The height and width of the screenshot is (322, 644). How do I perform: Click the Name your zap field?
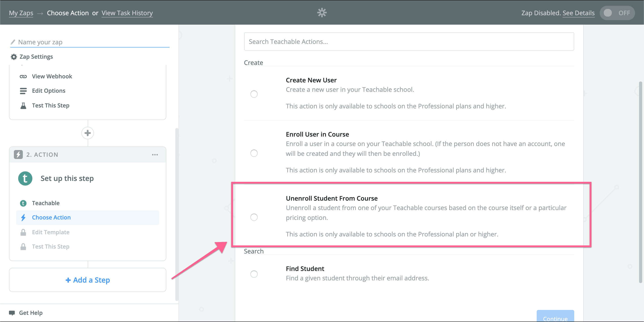(90, 42)
